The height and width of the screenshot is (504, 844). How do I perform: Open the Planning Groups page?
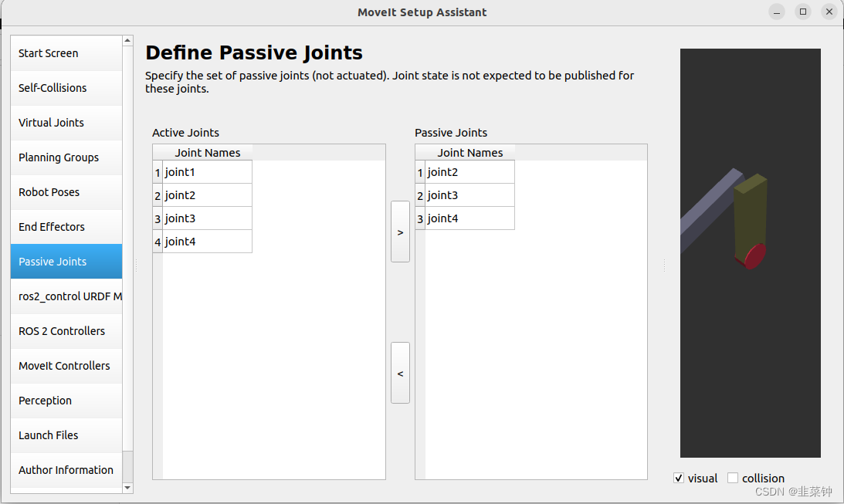pos(66,157)
